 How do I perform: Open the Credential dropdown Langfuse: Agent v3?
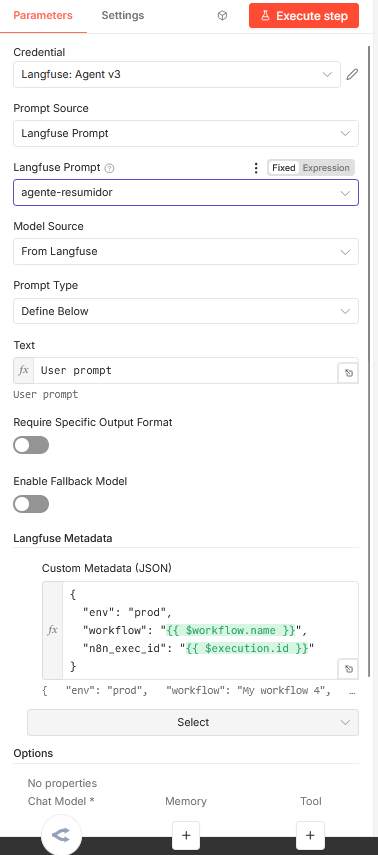click(177, 74)
